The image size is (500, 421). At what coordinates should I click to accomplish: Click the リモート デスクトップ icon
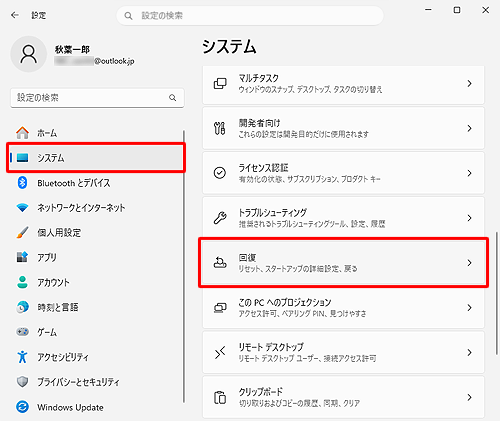(220, 352)
